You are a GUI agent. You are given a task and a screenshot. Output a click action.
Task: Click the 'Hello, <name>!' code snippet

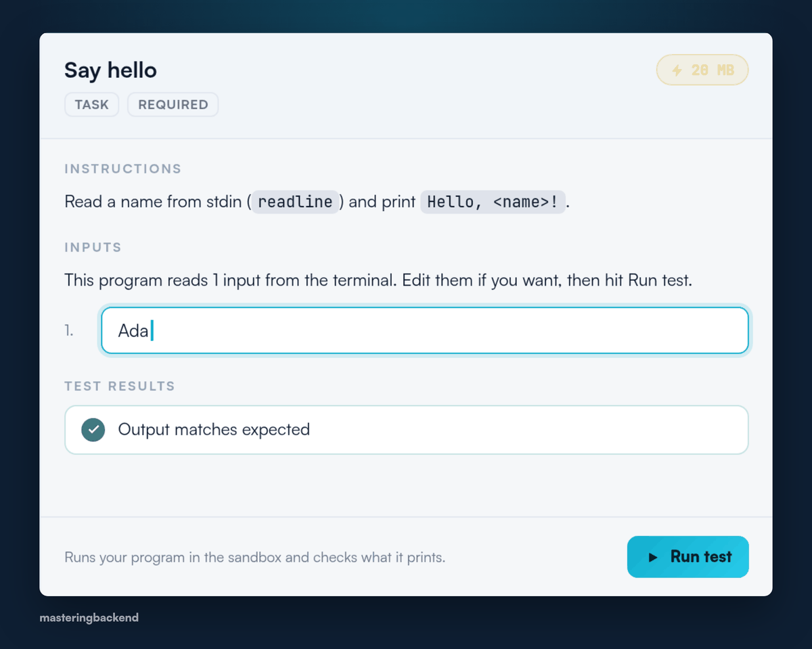[x=493, y=202]
